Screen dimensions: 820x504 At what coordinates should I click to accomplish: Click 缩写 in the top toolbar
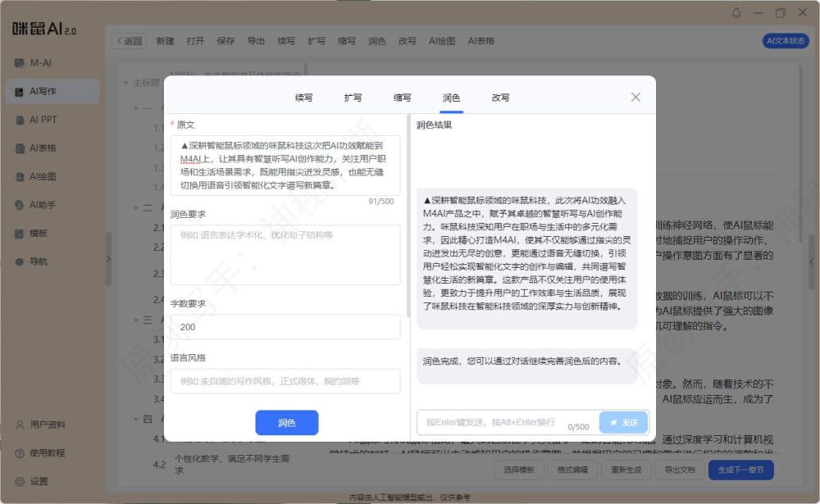tap(347, 41)
